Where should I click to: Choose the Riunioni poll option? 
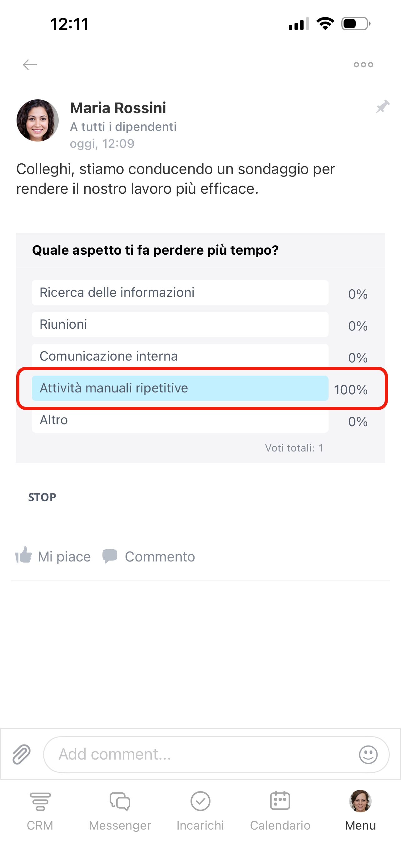pos(180,325)
